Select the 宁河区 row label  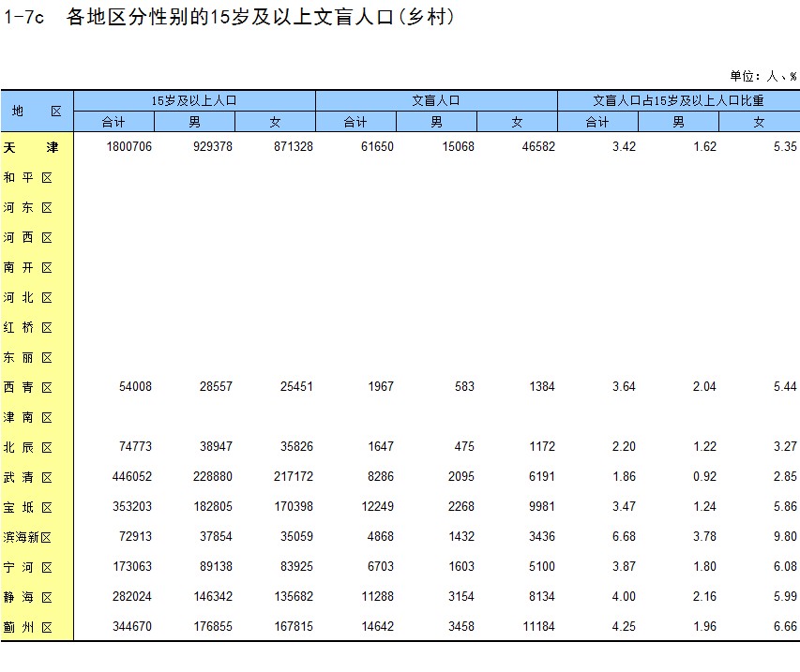(x=28, y=567)
